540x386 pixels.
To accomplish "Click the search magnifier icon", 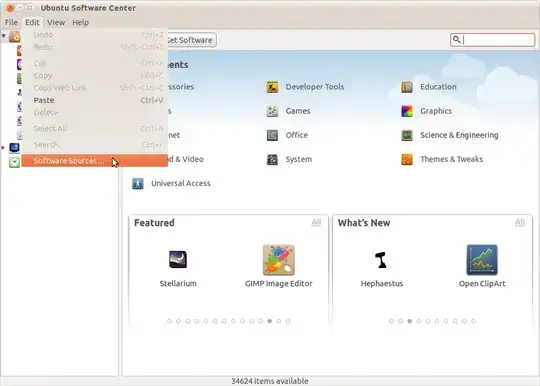I will pyautogui.click(x=457, y=40).
